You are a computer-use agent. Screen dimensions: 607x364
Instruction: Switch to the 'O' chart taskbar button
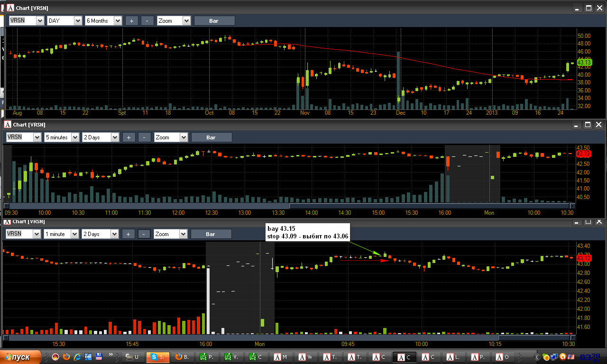tap(503, 357)
